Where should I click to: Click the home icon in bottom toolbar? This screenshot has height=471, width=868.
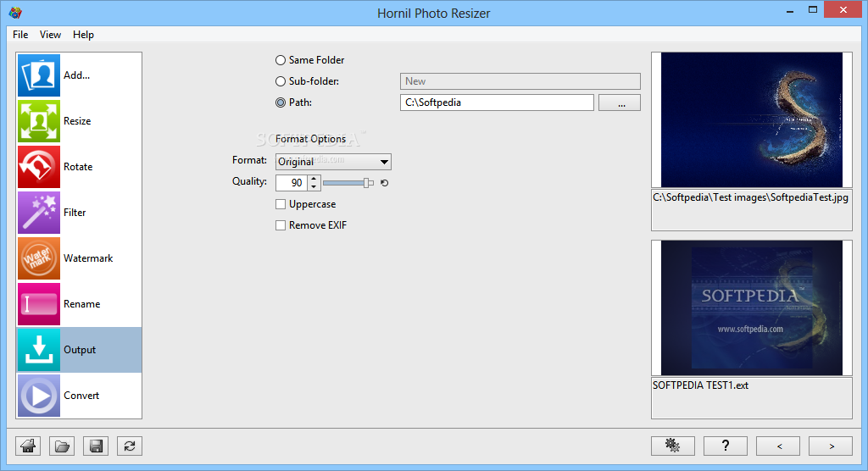(28, 446)
